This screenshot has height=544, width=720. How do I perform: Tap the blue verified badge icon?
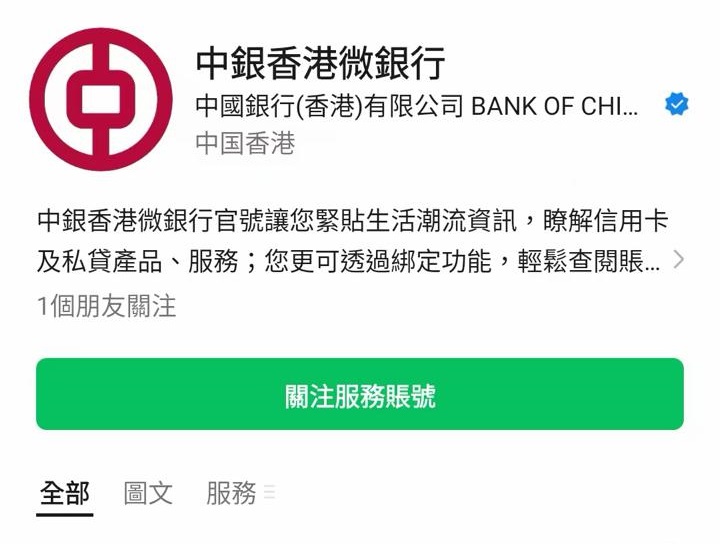[676, 104]
